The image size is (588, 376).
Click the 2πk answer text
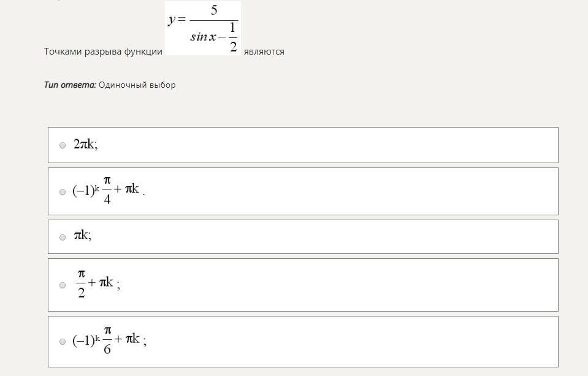coord(85,144)
